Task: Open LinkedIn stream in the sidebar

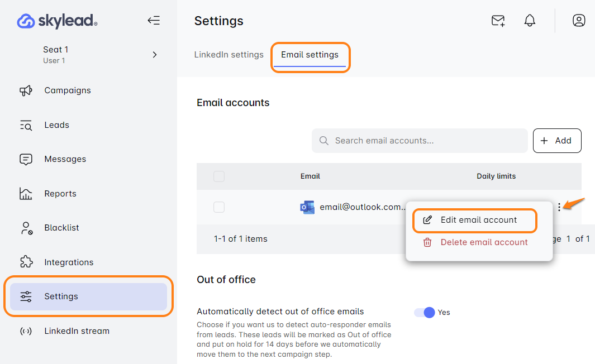Action: pos(77,331)
